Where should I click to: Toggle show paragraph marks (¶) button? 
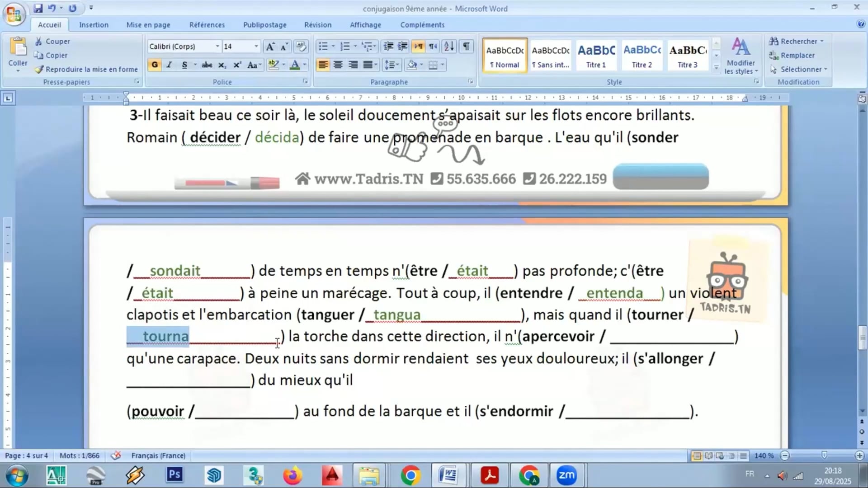pyautogui.click(x=466, y=46)
